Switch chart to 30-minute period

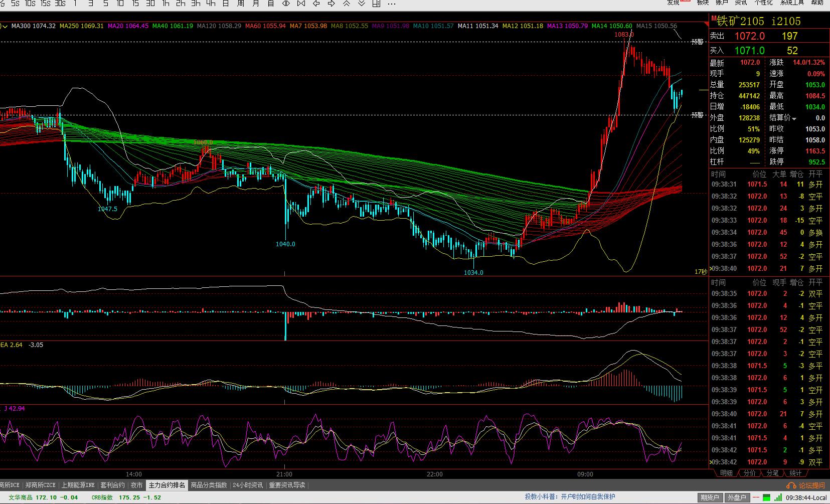point(150,3)
